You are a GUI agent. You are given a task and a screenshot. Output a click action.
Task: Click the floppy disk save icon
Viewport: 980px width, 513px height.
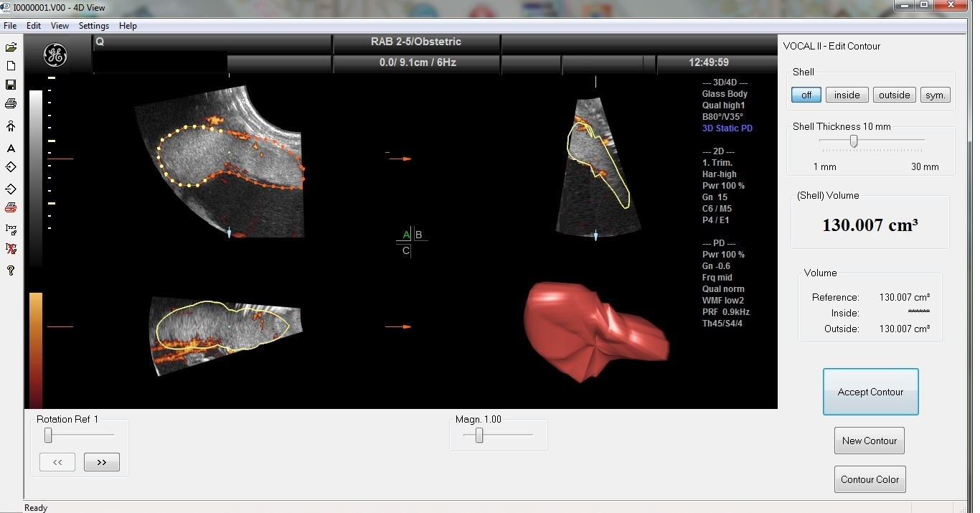[11, 85]
